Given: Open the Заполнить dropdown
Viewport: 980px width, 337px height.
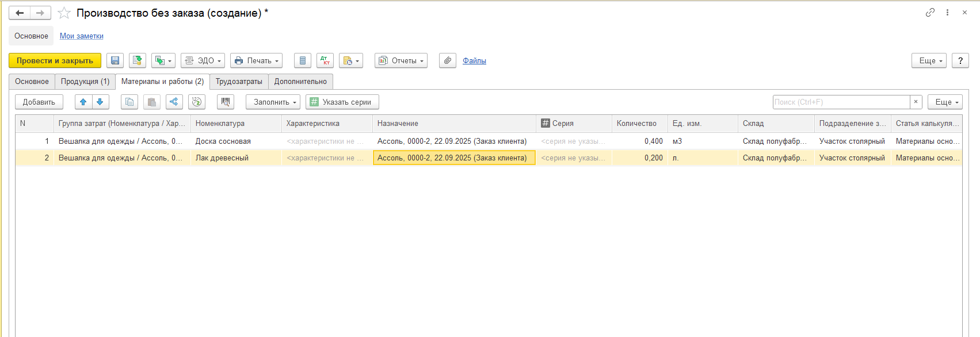Looking at the screenshot, I should 273,102.
